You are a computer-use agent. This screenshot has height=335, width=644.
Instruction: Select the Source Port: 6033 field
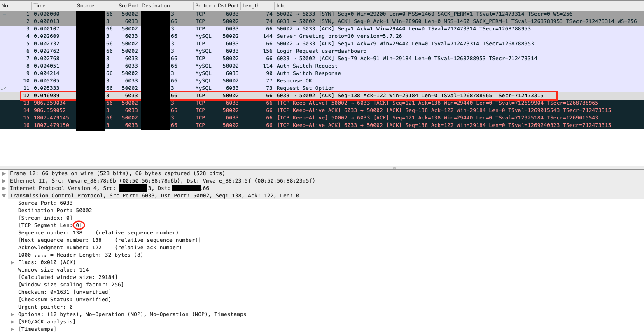tap(45, 203)
